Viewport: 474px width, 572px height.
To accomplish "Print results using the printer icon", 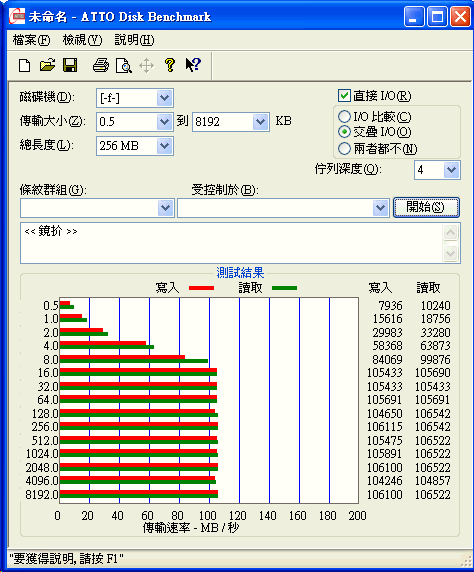I will tap(101, 66).
